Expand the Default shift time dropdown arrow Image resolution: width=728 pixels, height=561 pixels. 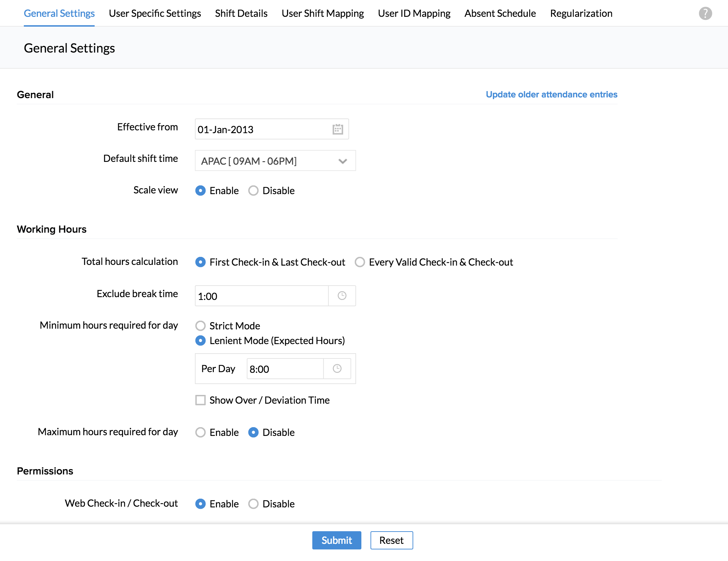(x=342, y=161)
